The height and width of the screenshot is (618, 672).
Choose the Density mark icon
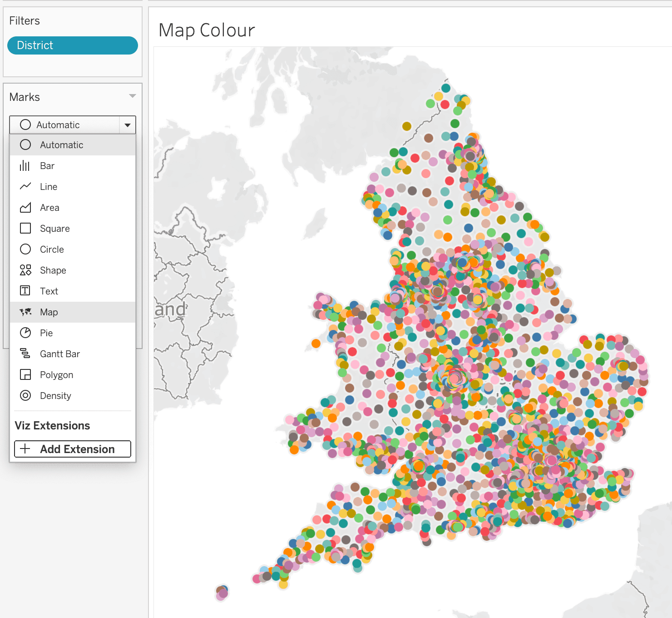click(x=25, y=395)
